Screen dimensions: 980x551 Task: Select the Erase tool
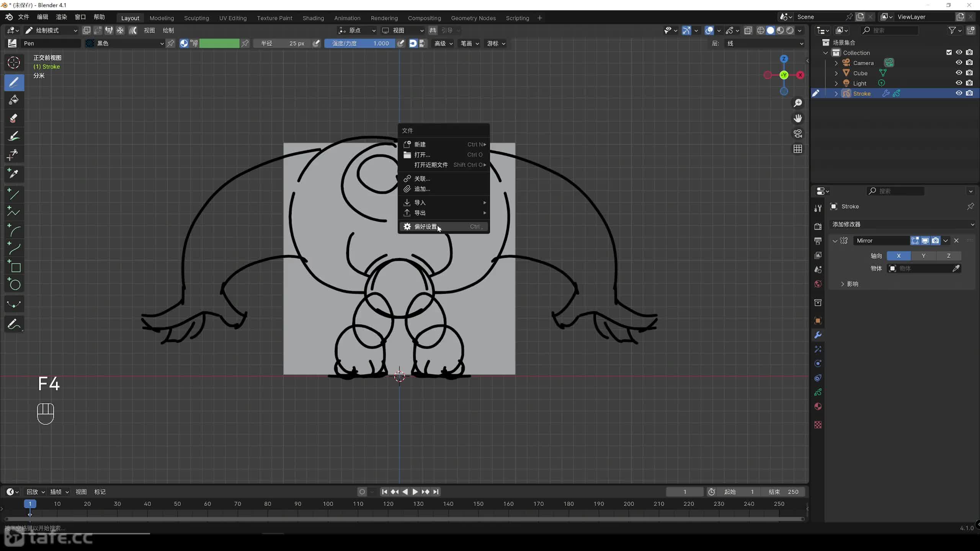pyautogui.click(x=14, y=118)
